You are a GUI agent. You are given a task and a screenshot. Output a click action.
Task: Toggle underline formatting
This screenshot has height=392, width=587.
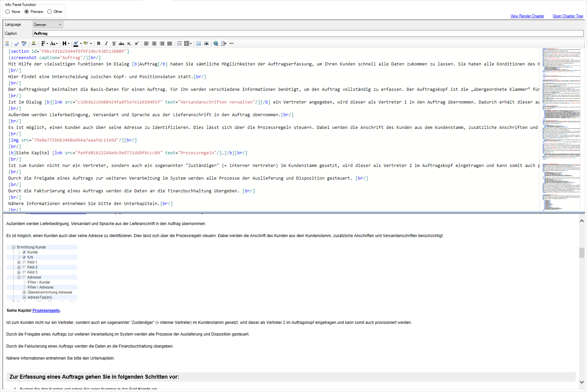click(114, 43)
